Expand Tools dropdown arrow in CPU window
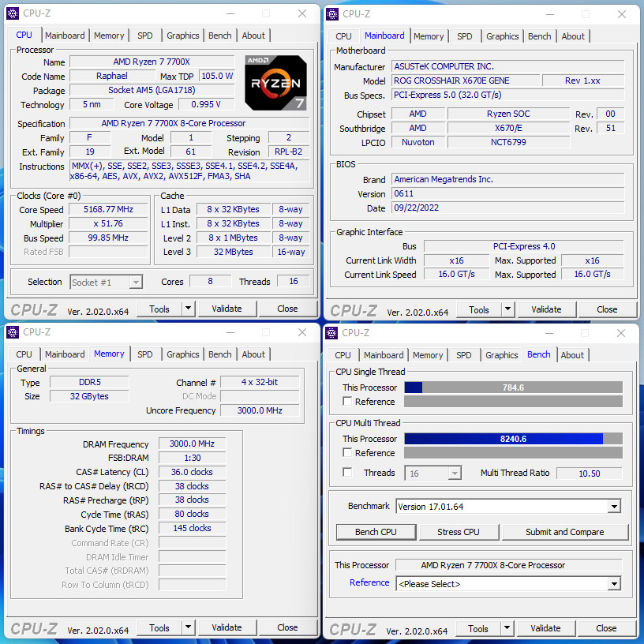 pyautogui.click(x=188, y=308)
